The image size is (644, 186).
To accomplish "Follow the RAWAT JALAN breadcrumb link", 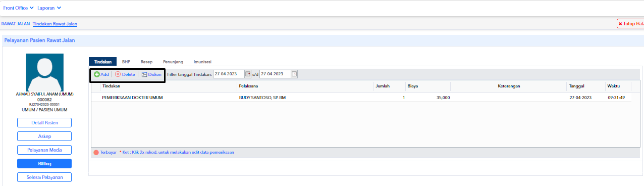I will [x=16, y=24].
